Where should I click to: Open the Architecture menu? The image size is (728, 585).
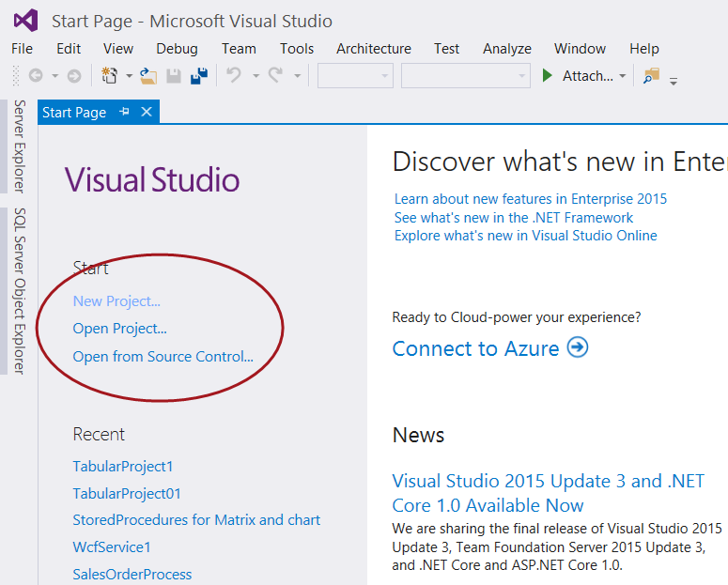tap(374, 49)
